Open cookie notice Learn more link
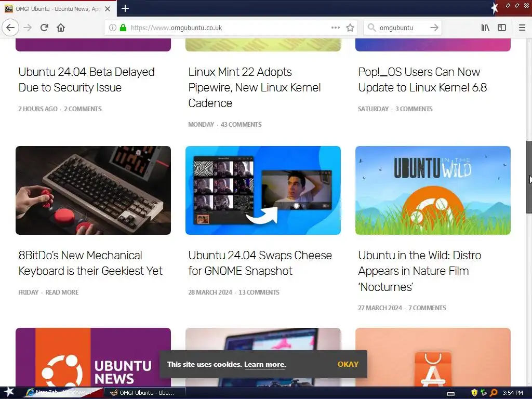The width and height of the screenshot is (532, 399). click(264, 364)
